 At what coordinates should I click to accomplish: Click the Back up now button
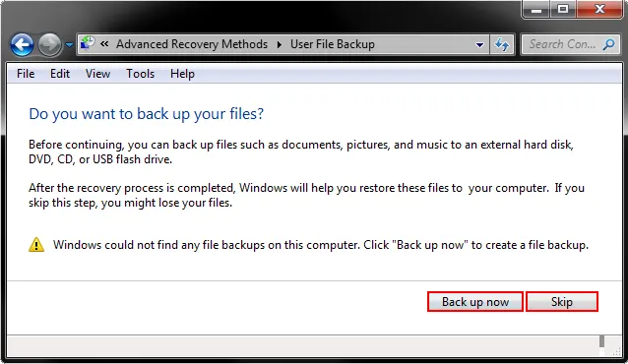475,302
